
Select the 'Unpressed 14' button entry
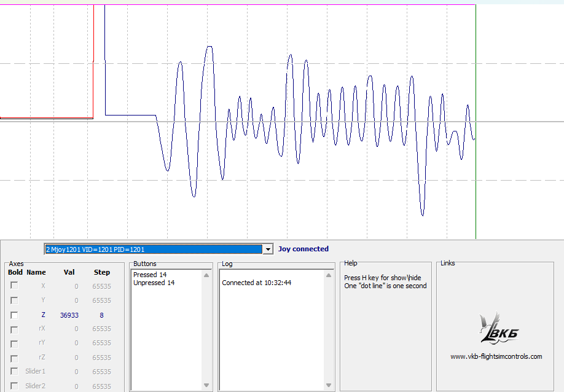[154, 283]
